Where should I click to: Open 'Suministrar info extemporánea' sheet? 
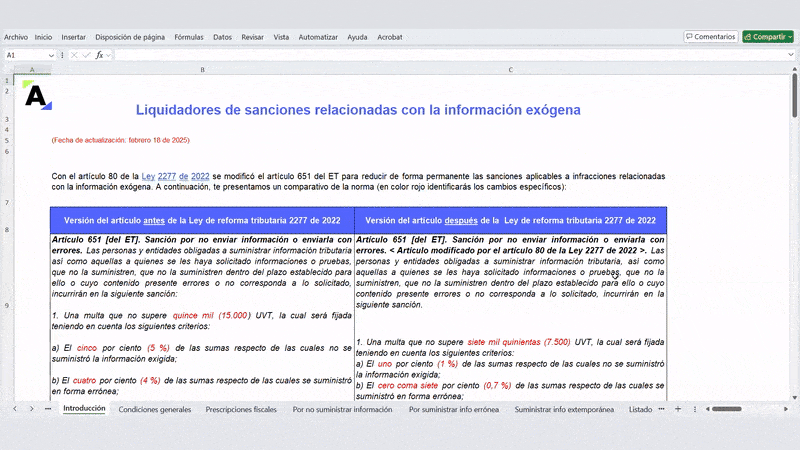pos(564,409)
